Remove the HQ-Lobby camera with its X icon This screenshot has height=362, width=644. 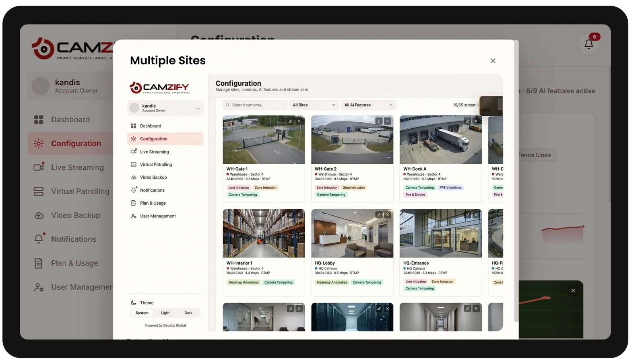(388, 215)
